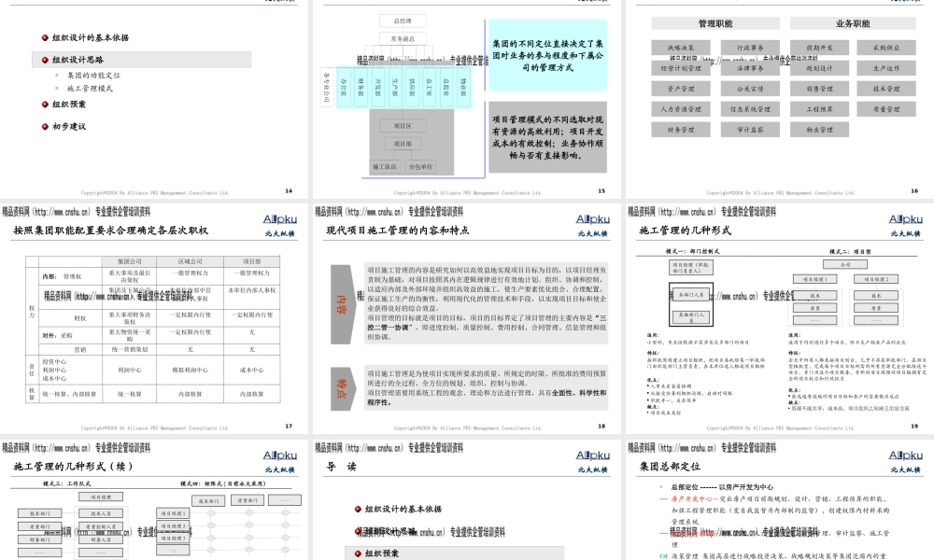Click the 项目经理1 box on slide 19
This screenshot has height=560, width=934.
[814, 278]
